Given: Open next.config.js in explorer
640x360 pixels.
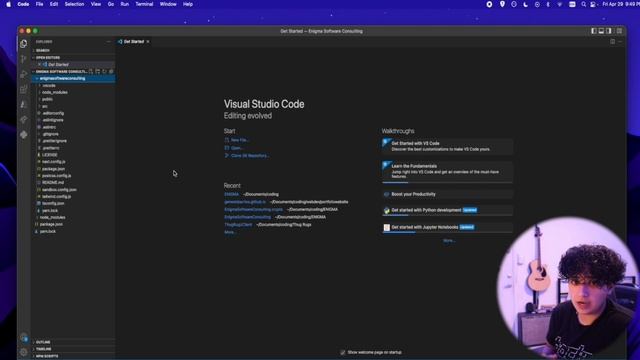Looking at the screenshot, I should 53,162.
